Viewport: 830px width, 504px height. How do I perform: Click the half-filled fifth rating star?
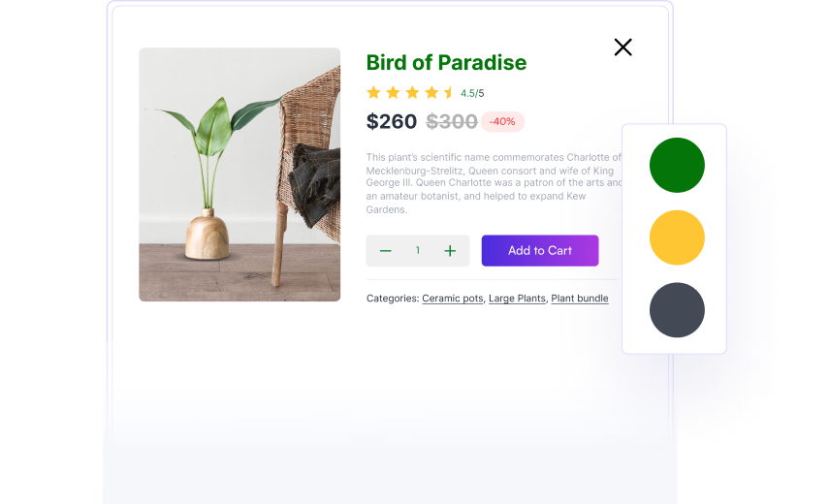pyautogui.click(x=449, y=93)
